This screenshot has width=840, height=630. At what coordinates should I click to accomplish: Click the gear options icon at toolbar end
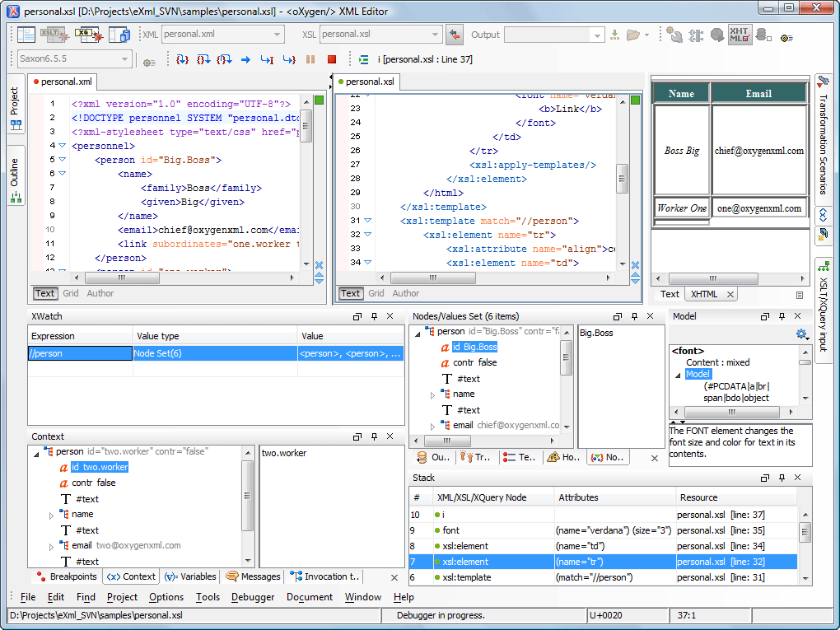click(x=786, y=38)
